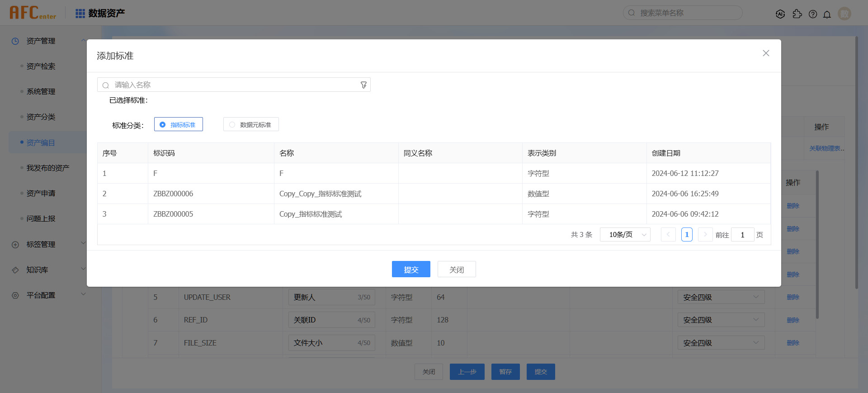This screenshot has height=393, width=868.
Task: Open 问题上报 in the sidebar
Action: coord(41,219)
